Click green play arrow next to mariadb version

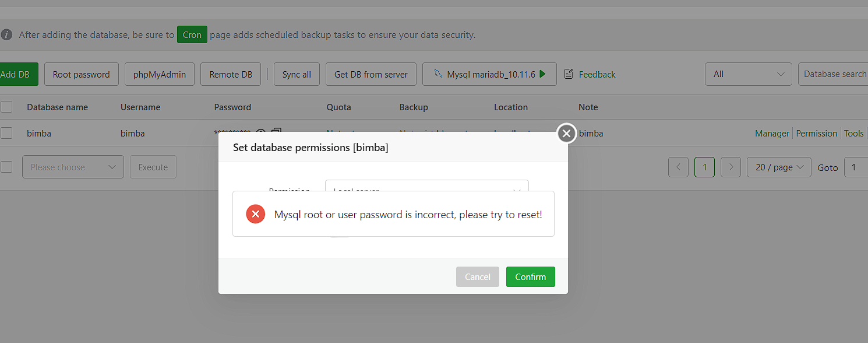(542, 74)
